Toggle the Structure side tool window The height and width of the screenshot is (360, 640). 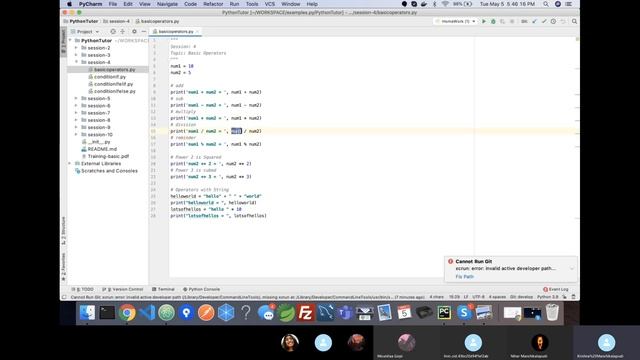[x=63, y=231]
